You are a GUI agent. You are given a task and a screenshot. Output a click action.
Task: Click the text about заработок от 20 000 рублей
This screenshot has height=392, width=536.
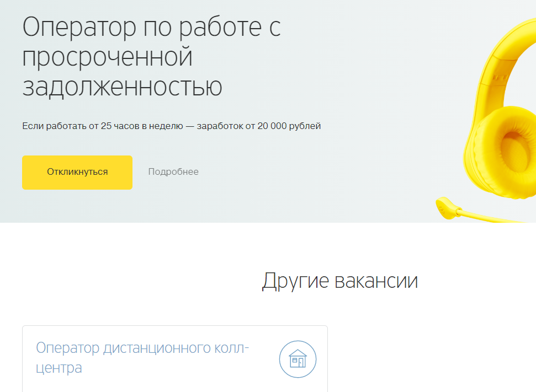[x=172, y=126]
